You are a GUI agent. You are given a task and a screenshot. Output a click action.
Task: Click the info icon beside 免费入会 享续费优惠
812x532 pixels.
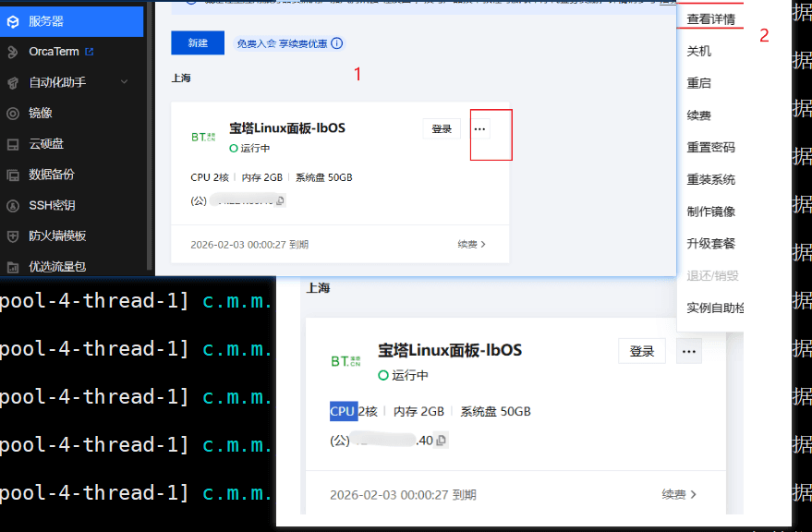(x=336, y=43)
